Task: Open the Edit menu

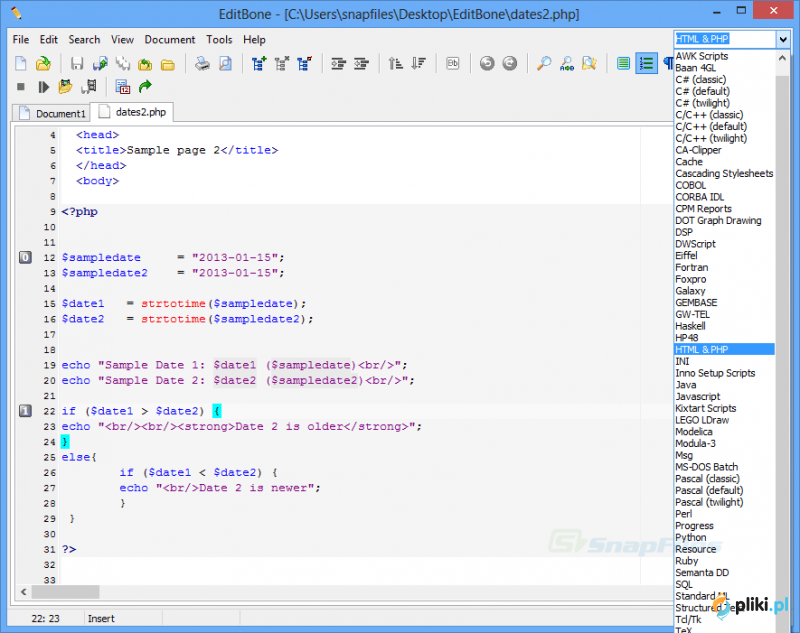Action: coord(48,40)
